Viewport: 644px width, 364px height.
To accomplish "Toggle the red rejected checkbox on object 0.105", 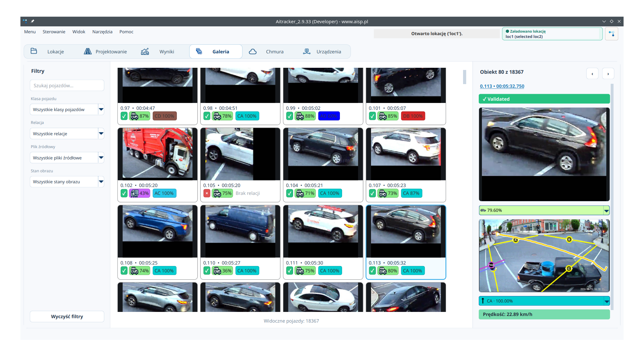I will pyautogui.click(x=207, y=193).
